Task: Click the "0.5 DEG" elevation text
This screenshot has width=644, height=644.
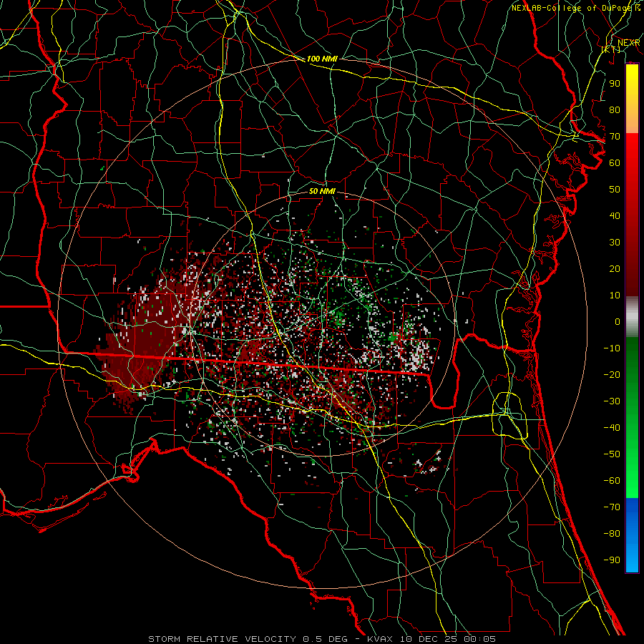Action: click(325, 639)
